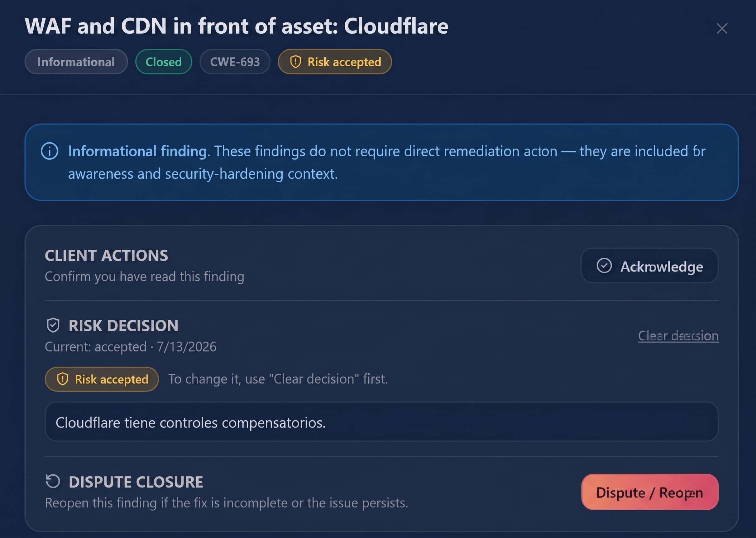Click the shield icon in header Risk accepted badge
Viewport: 756px width, 538px height.
pyautogui.click(x=295, y=62)
